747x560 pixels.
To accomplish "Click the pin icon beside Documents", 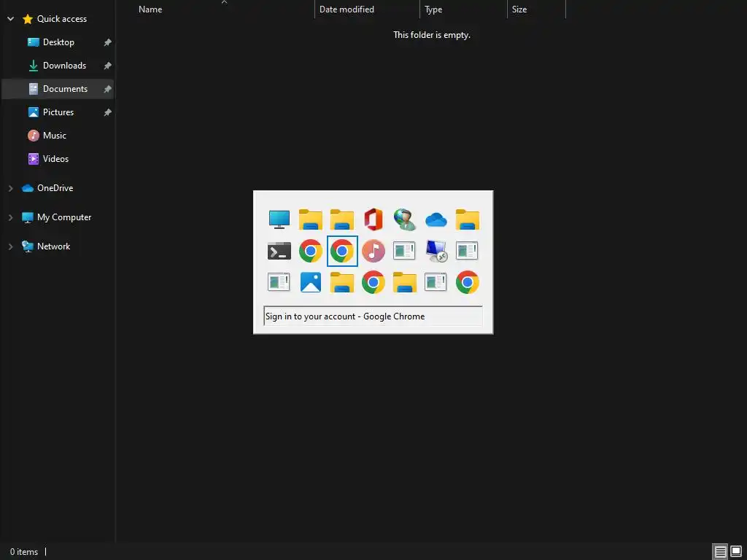I will [108, 89].
